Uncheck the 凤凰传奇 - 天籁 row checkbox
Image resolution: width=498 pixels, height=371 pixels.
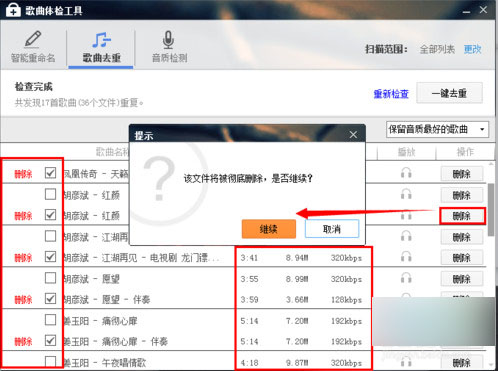(x=50, y=173)
